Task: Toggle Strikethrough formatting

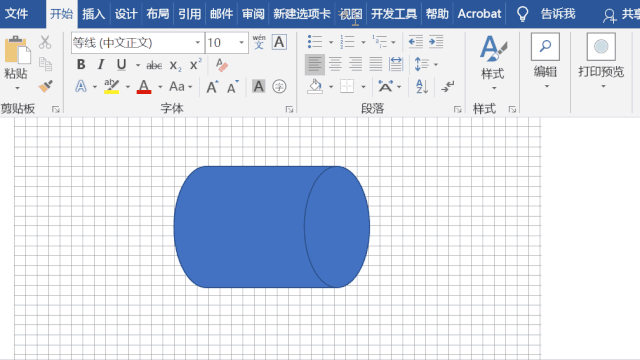Action: pos(154,65)
